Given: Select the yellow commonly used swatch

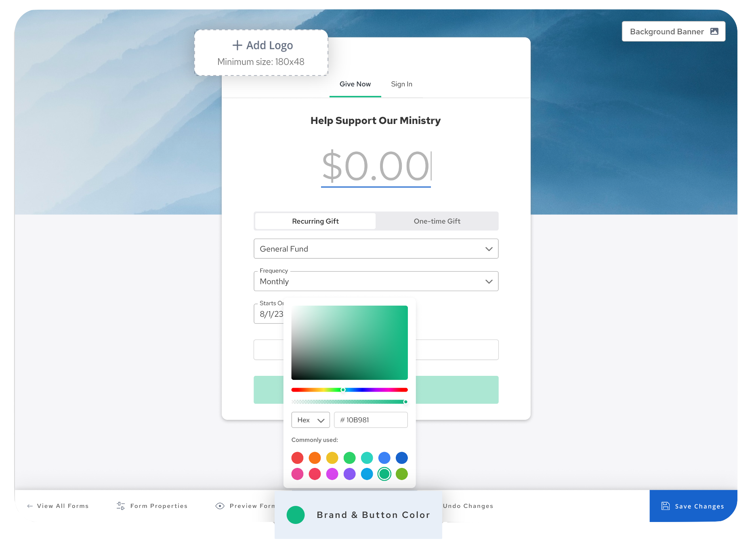Looking at the screenshot, I should coord(332,458).
